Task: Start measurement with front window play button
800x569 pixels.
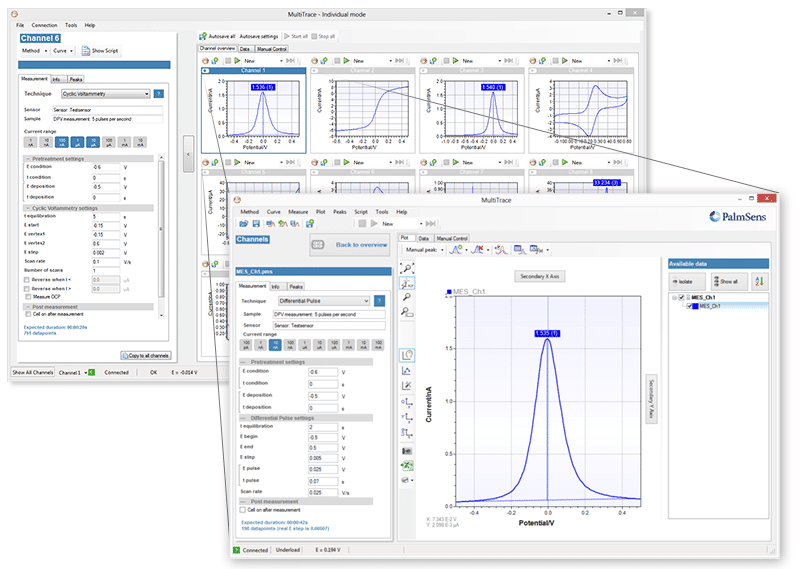Action: 374,224
